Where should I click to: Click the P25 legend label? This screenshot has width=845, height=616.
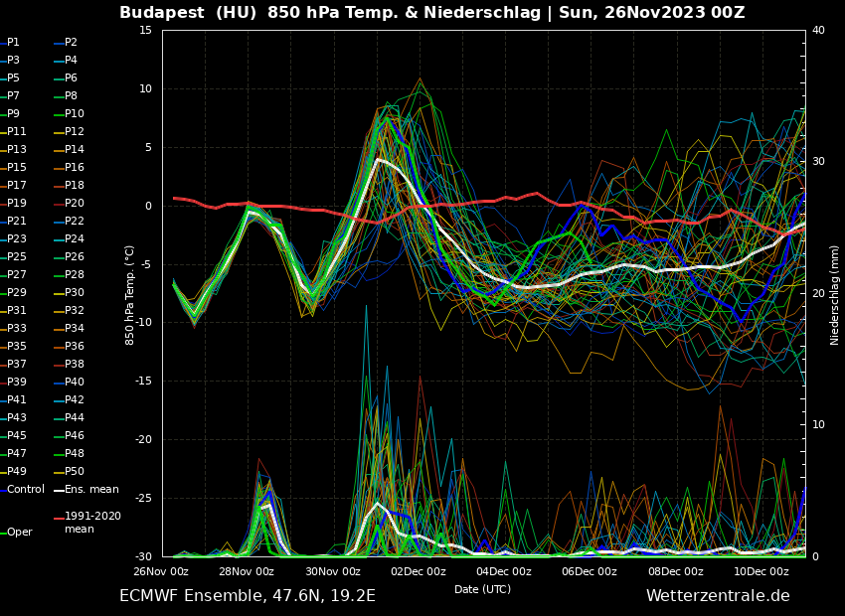(x=17, y=257)
